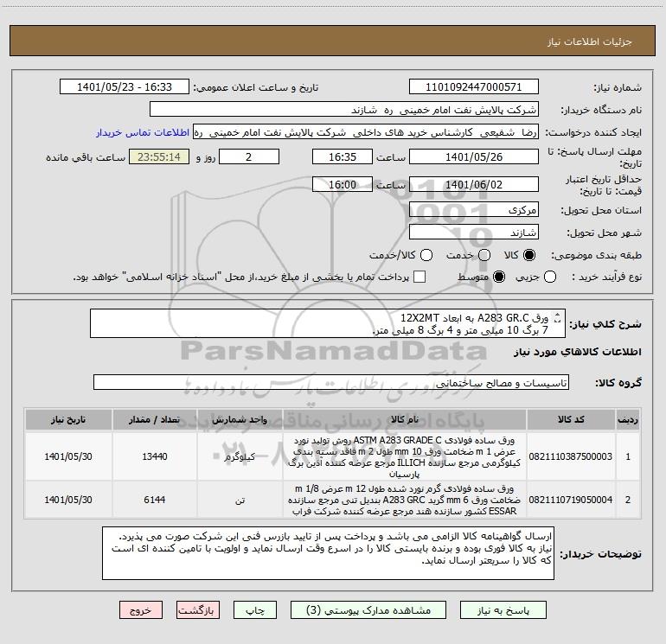Click the validity time field 16:00
Screen dimensions: 666x644
(x=343, y=185)
